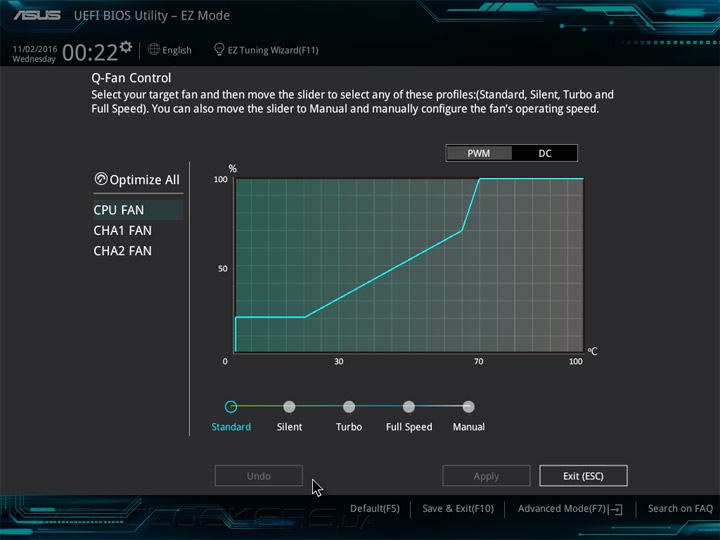720x540 pixels.
Task: Click the Optimize All label
Action: 145,180
